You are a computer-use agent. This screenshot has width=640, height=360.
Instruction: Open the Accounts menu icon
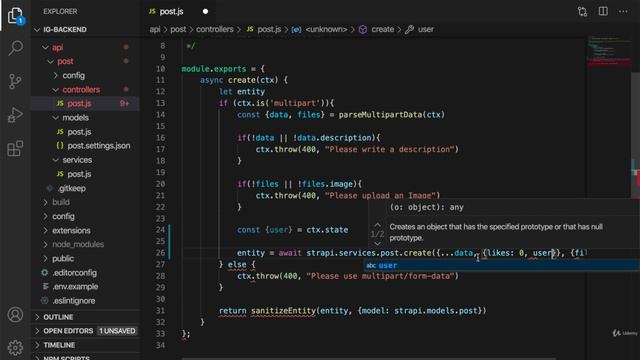[x=15, y=315]
